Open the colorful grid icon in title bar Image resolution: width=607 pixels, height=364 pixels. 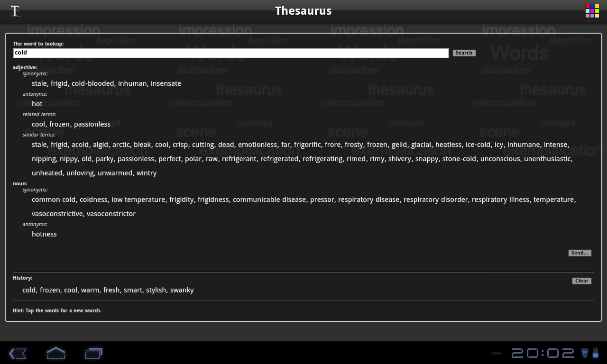pyautogui.click(x=592, y=11)
